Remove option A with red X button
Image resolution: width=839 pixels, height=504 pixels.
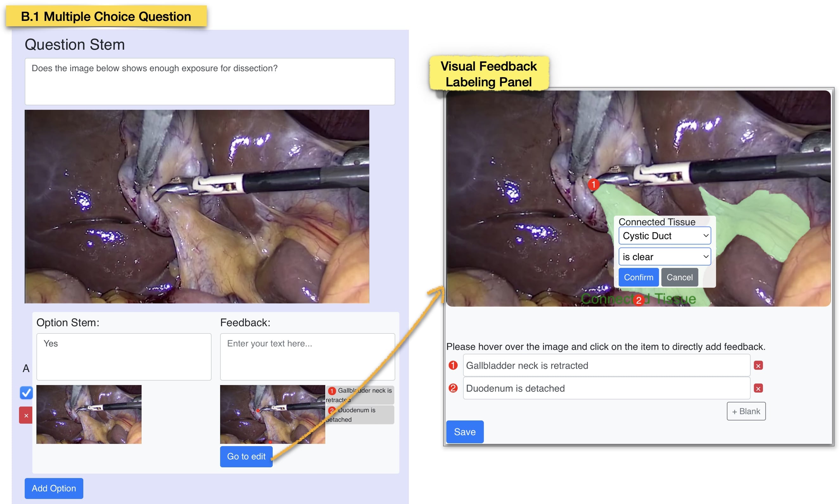click(26, 415)
